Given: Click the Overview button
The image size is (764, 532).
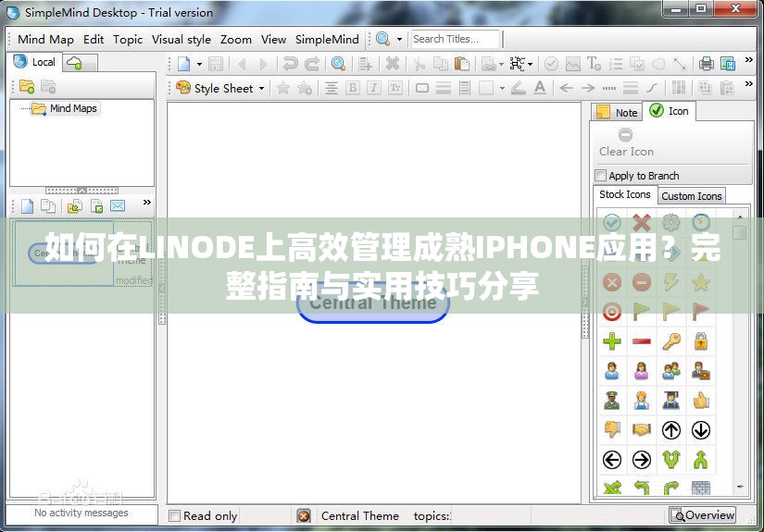Looking at the screenshot, I should coord(703,515).
